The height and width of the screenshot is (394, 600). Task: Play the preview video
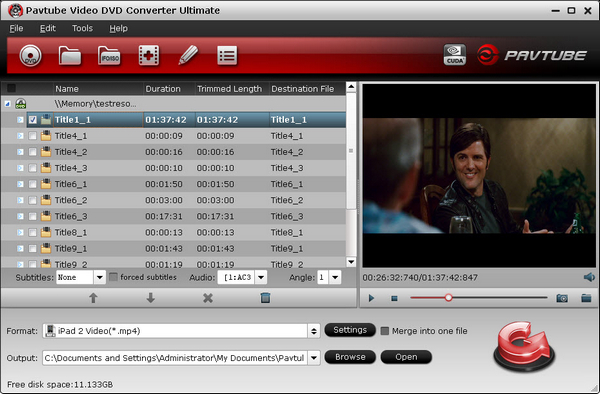[x=371, y=298]
